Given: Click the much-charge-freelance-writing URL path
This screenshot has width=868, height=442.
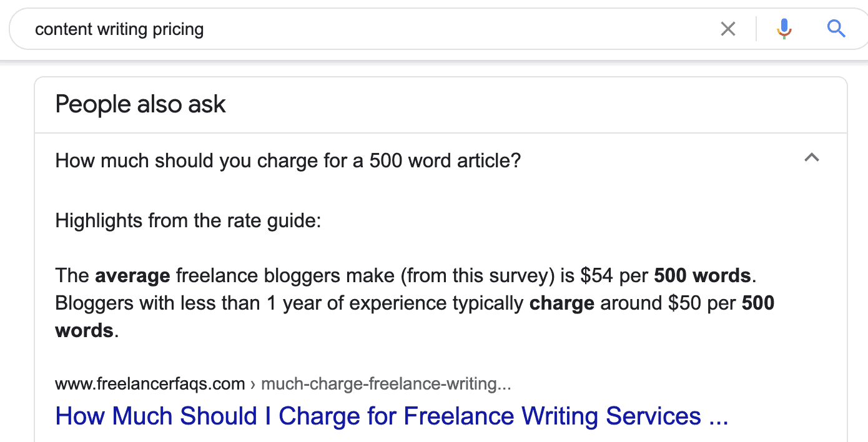Looking at the screenshot, I should (x=387, y=383).
